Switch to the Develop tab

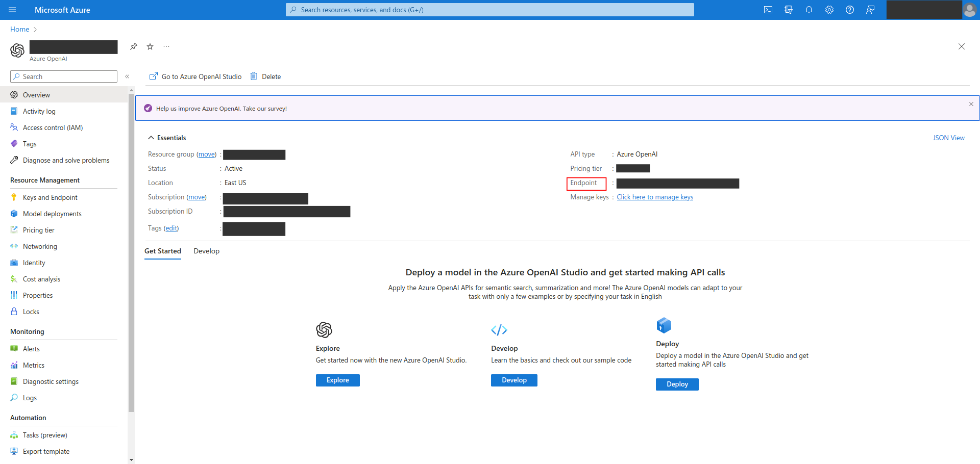[x=206, y=251]
